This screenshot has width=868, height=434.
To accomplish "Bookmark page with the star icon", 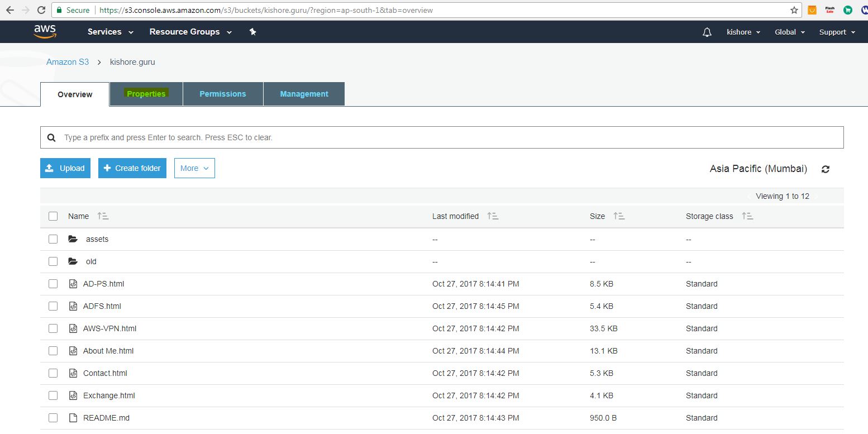I will pos(794,10).
